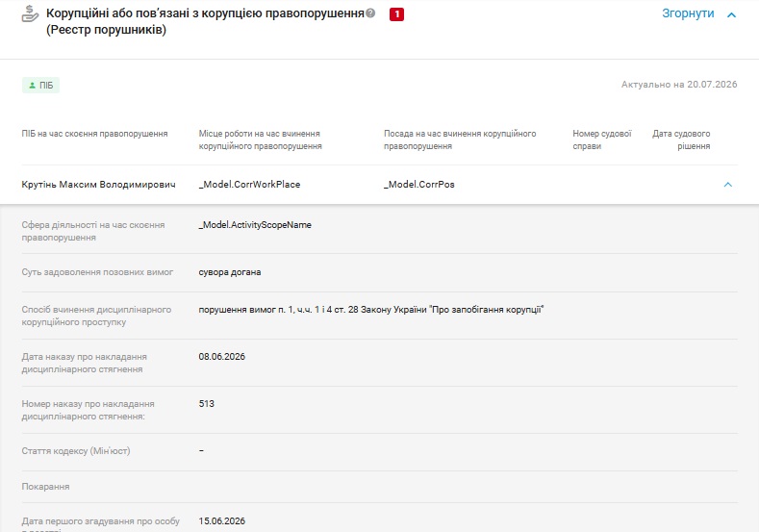
Task: Click the _Model.CorrWorkPlace cell
Action: click(249, 185)
